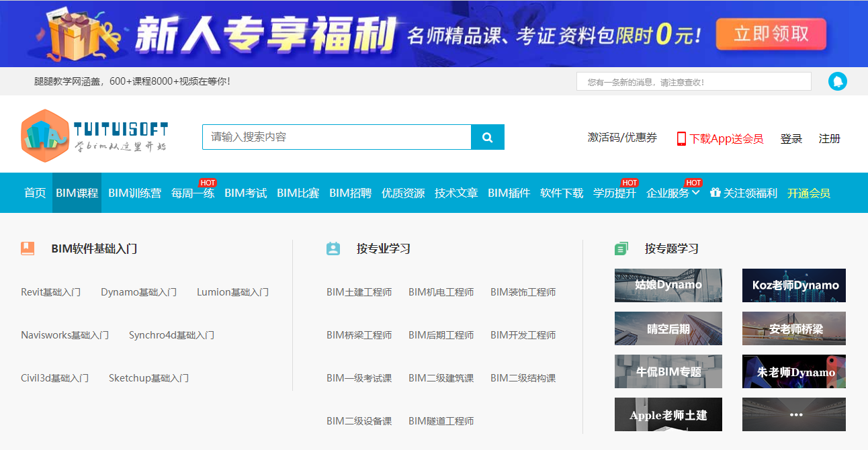The image size is (868, 450).
Task: Open 每周一练 menu item
Action: 193,193
